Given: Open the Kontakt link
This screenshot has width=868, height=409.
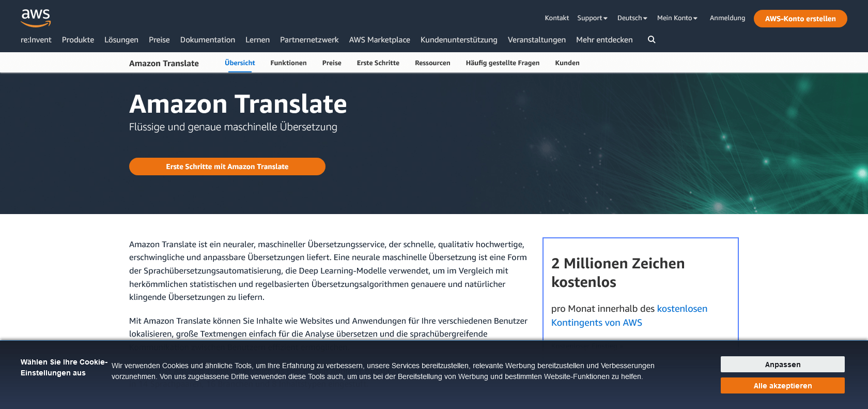Looking at the screenshot, I should click(x=556, y=18).
